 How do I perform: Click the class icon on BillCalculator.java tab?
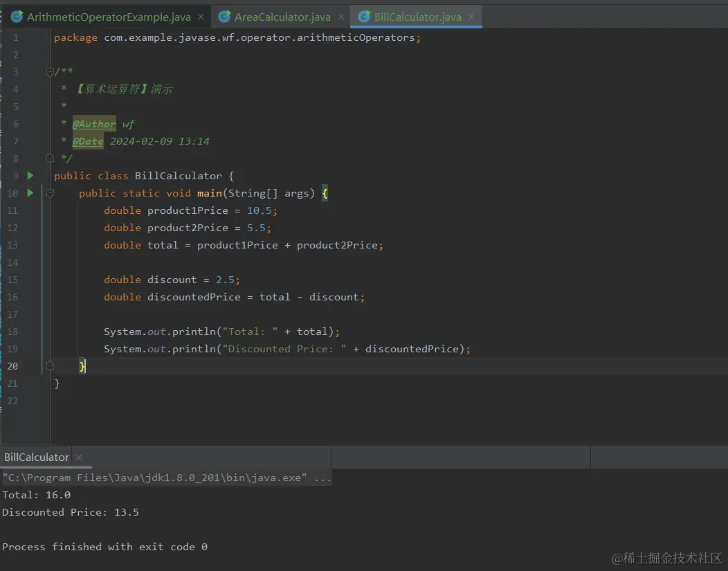point(365,17)
